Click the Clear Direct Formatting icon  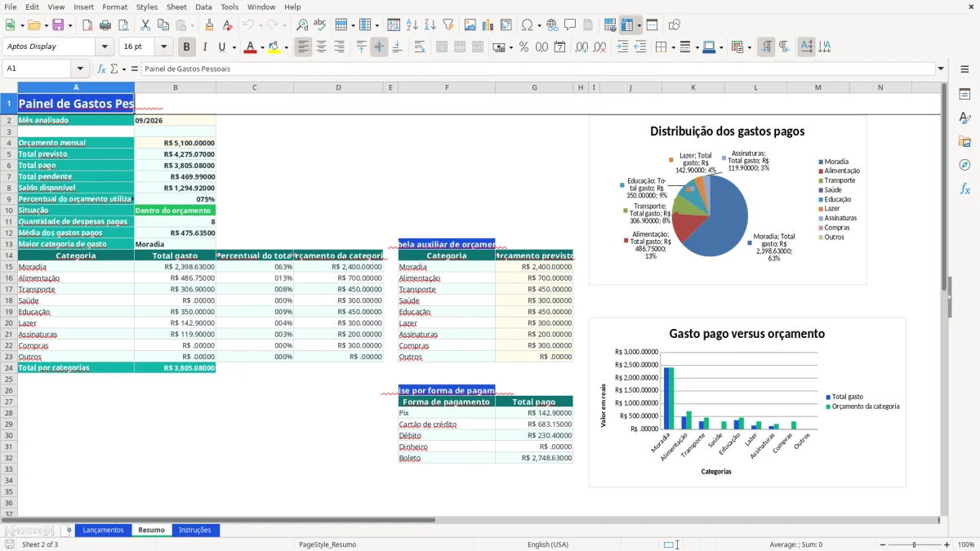(x=227, y=25)
